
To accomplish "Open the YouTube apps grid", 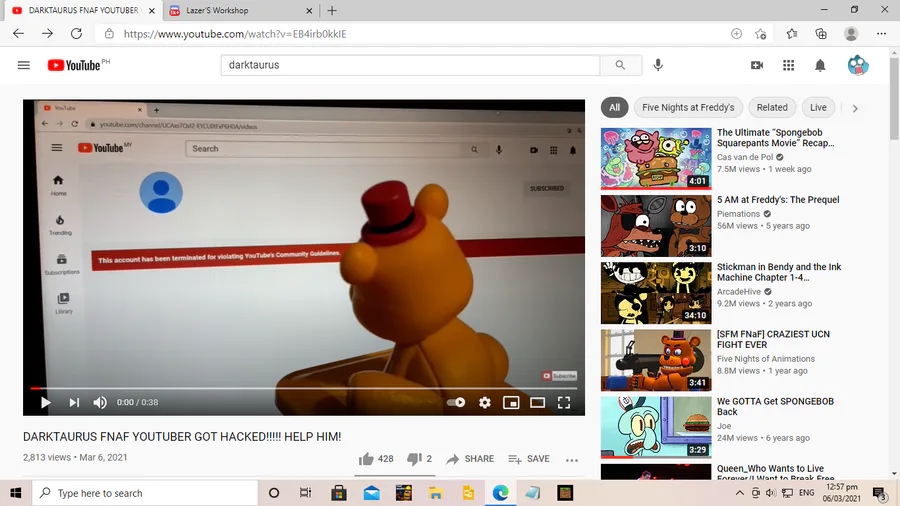I will (x=789, y=65).
